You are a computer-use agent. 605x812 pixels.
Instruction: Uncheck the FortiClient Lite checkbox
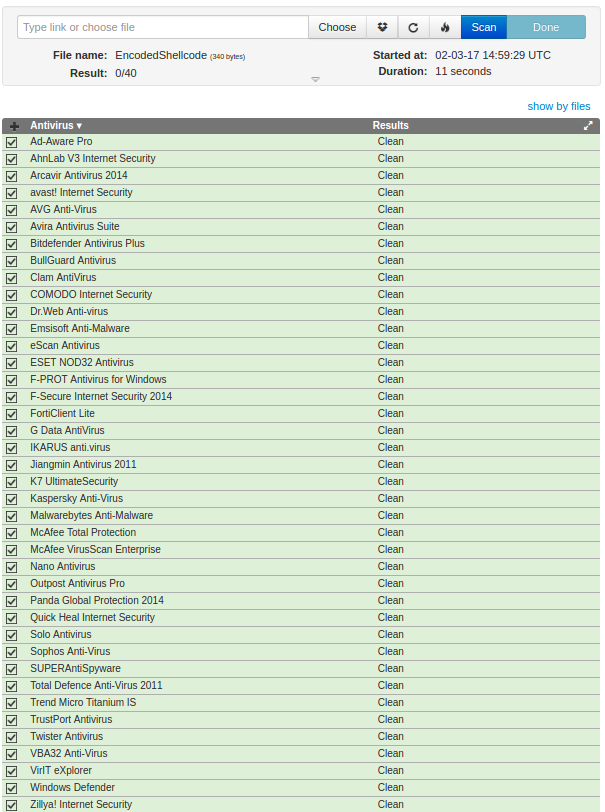12,414
